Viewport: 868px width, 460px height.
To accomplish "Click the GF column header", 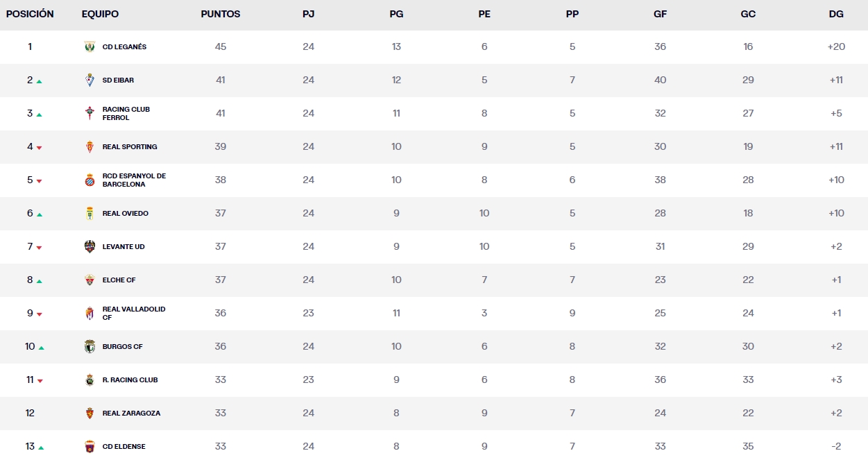I will click(660, 14).
